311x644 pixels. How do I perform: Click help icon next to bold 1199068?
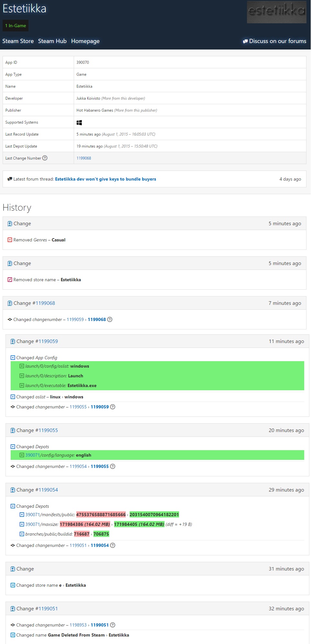pyautogui.click(x=110, y=319)
